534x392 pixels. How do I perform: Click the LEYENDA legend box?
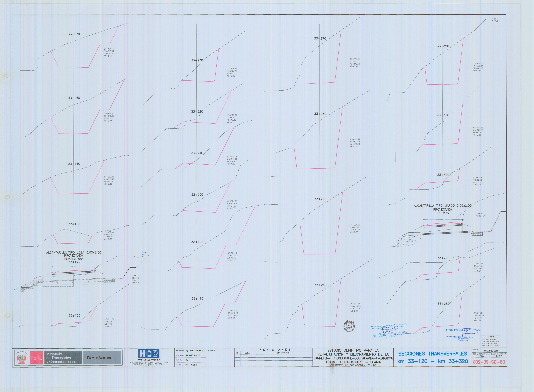click(491, 341)
